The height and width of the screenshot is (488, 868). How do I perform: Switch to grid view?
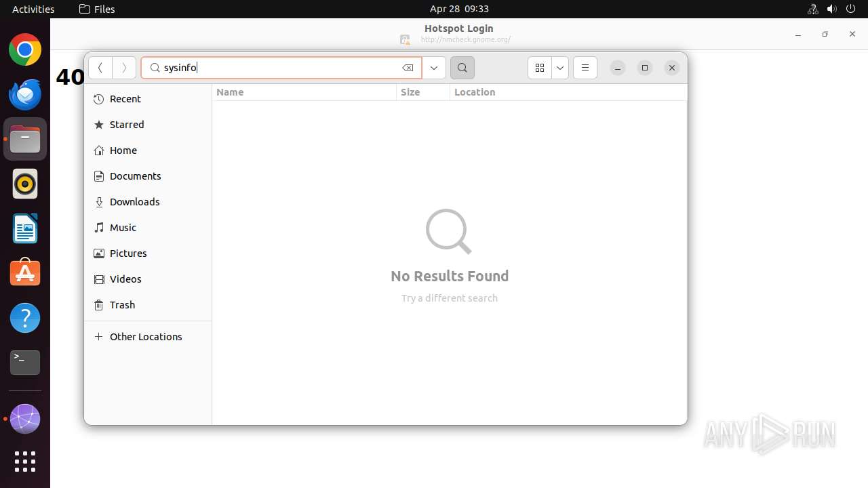(x=540, y=68)
